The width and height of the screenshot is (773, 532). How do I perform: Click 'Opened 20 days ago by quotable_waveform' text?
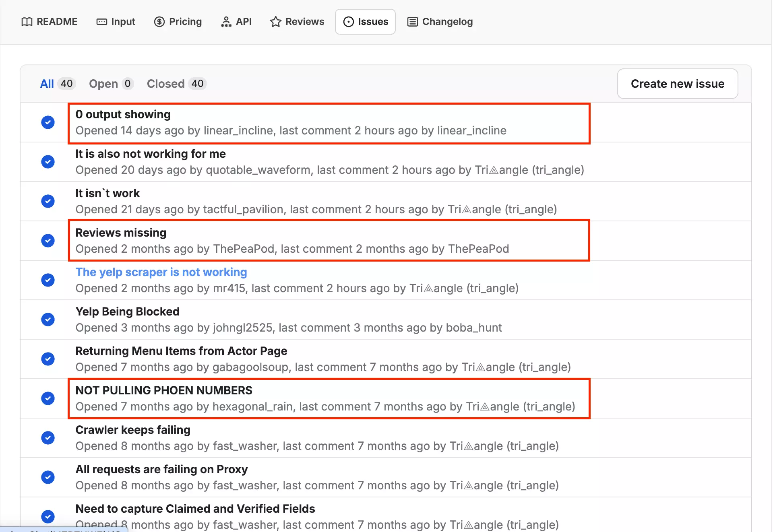(192, 170)
